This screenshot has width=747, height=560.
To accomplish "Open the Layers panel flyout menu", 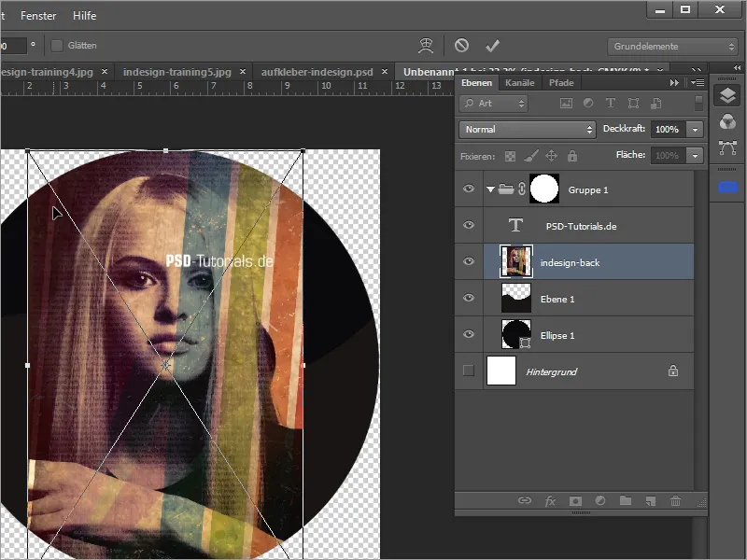I will pos(698,83).
